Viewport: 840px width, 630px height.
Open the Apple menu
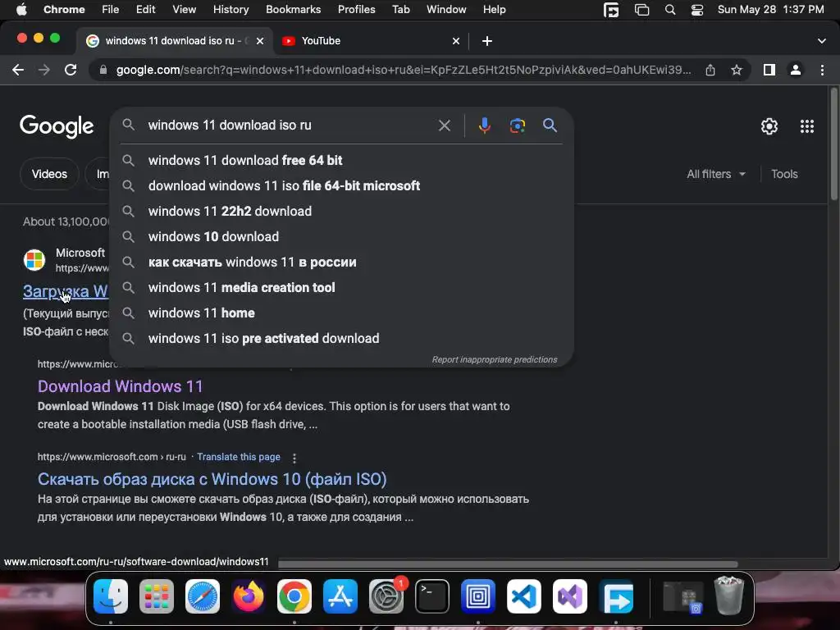(21, 10)
